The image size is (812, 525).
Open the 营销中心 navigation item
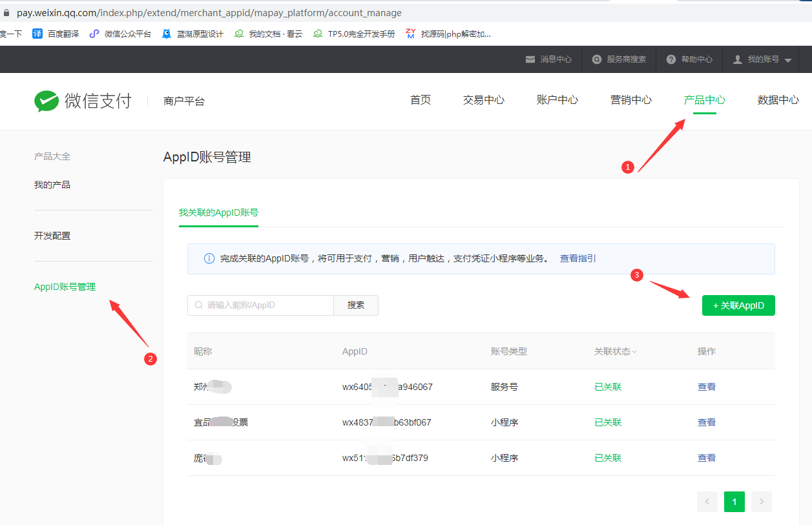631,100
